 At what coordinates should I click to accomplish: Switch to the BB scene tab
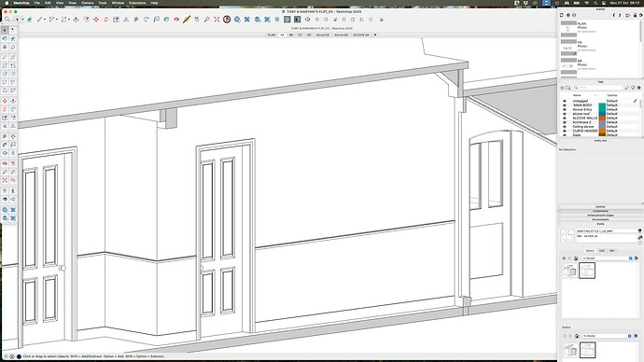291,35
